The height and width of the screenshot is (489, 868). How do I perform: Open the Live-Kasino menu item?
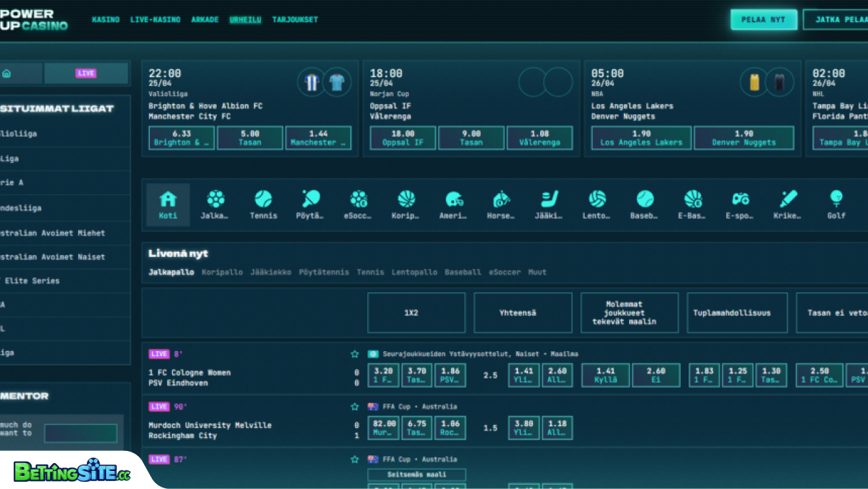[155, 19]
